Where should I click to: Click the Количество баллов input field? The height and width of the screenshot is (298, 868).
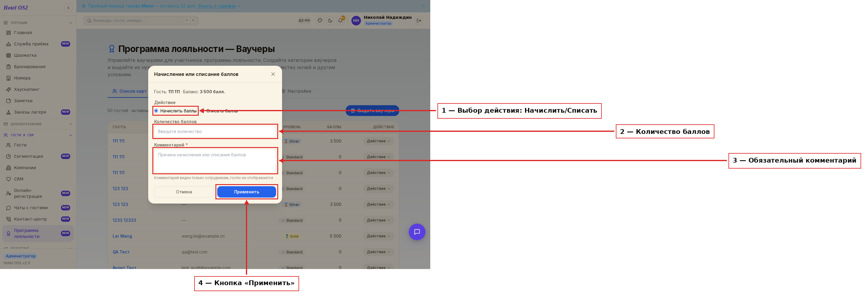coord(215,132)
